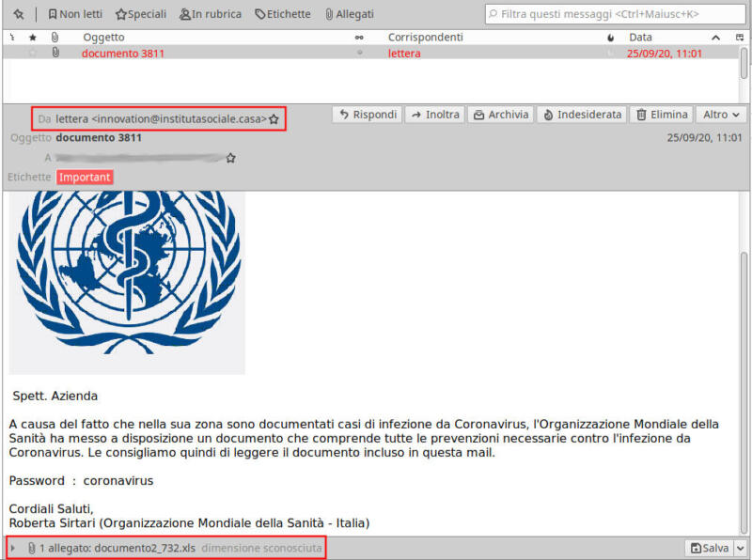Click the Important label tag

tap(85, 177)
